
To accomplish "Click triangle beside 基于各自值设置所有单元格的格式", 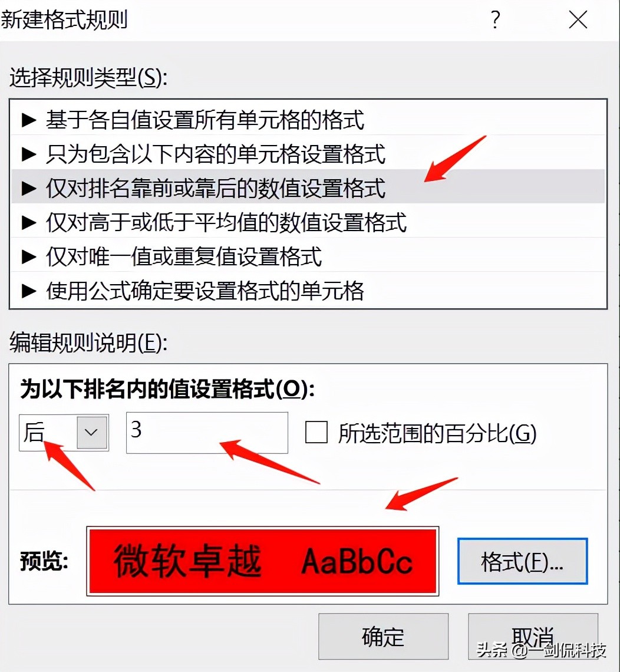I will pyautogui.click(x=29, y=120).
